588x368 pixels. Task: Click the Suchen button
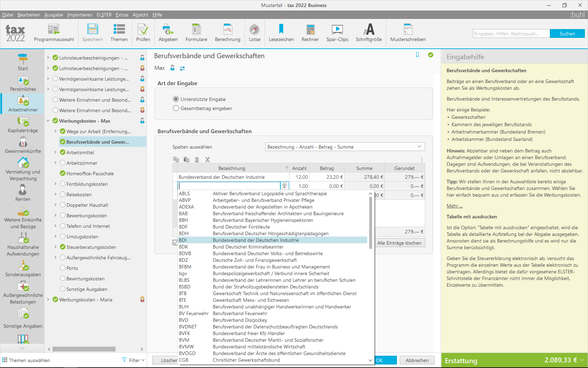(567, 34)
